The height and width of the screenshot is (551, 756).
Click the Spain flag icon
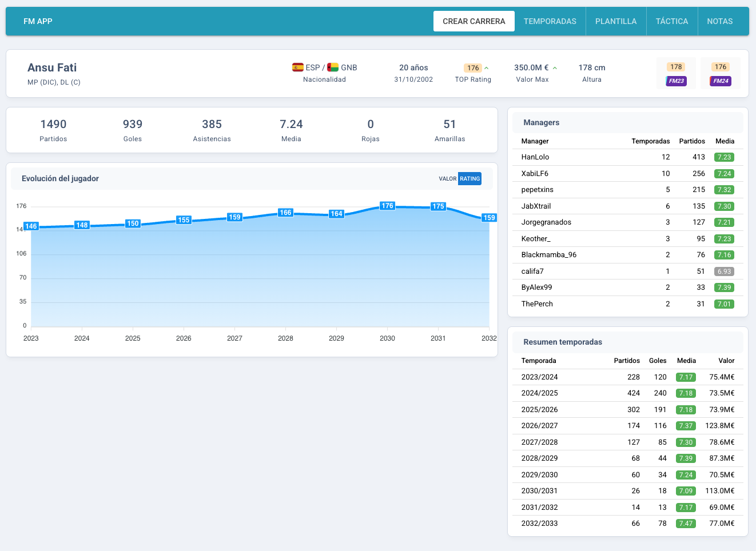(x=297, y=67)
